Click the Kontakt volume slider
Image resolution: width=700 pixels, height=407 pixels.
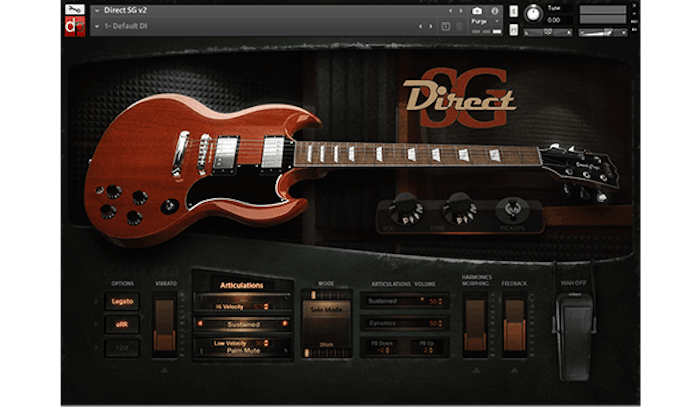tap(603, 32)
